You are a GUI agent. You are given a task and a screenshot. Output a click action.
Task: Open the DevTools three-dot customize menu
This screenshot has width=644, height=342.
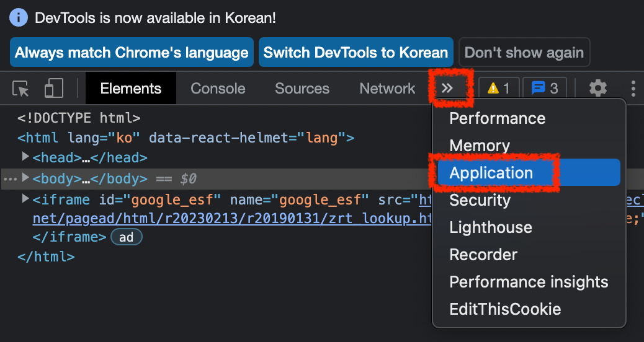click(x=633, y=88)
